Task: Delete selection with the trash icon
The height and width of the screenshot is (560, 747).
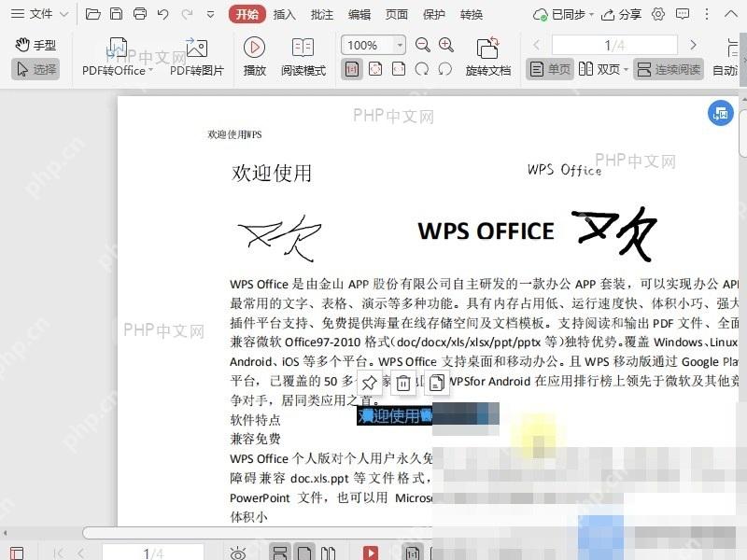Action: [403, 383]
